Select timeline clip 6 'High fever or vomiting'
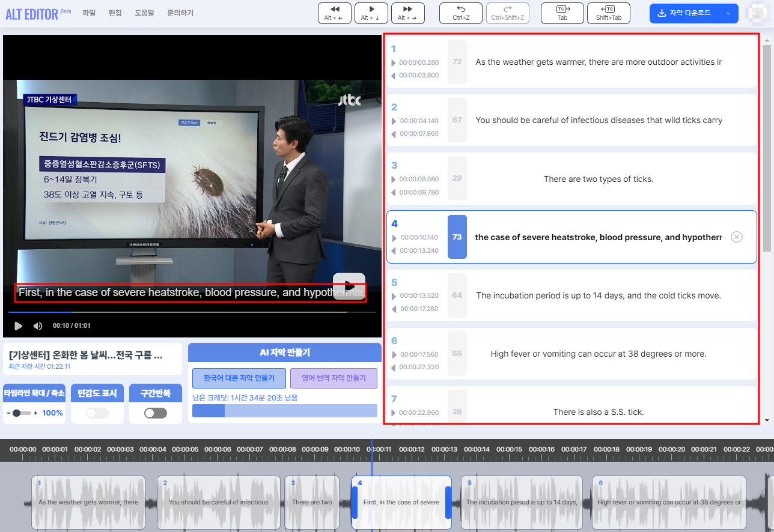This screenshot has height=532, width=774. (x=669, y=503)
